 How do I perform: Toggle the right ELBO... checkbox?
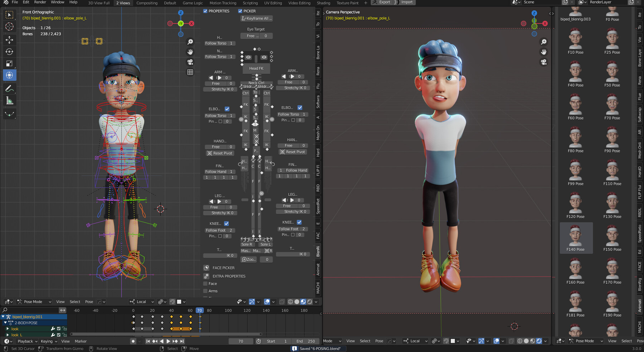click(x=300, y=107)
